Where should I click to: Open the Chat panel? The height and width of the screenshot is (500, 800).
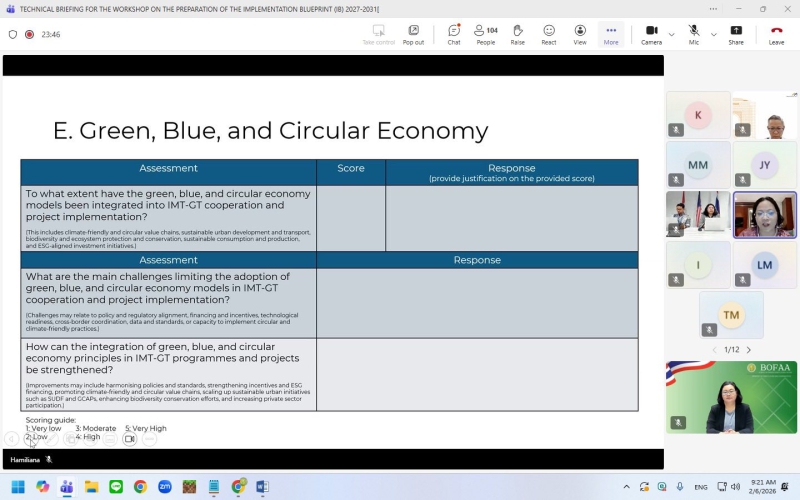(454, 35)
